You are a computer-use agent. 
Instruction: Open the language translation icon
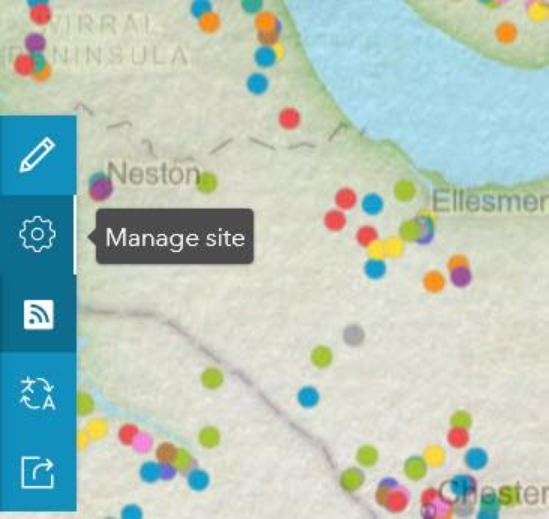(38, 394)
